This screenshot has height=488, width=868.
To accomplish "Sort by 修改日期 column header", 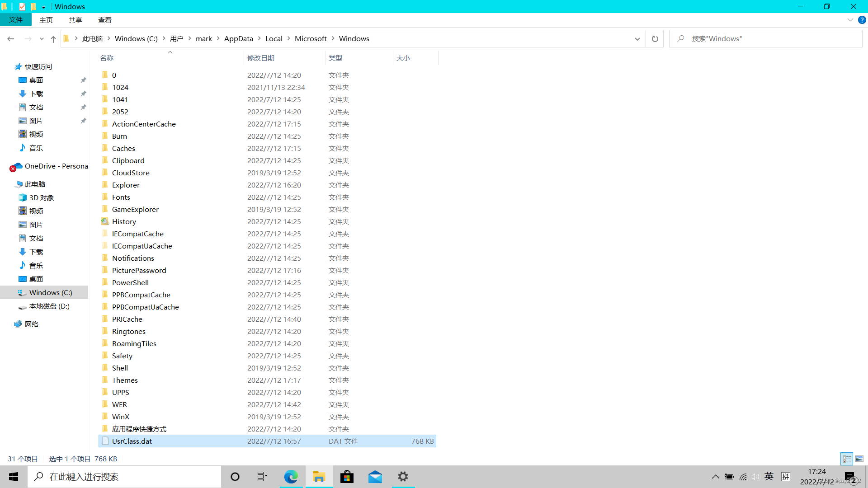I will [x=261, y=58].
